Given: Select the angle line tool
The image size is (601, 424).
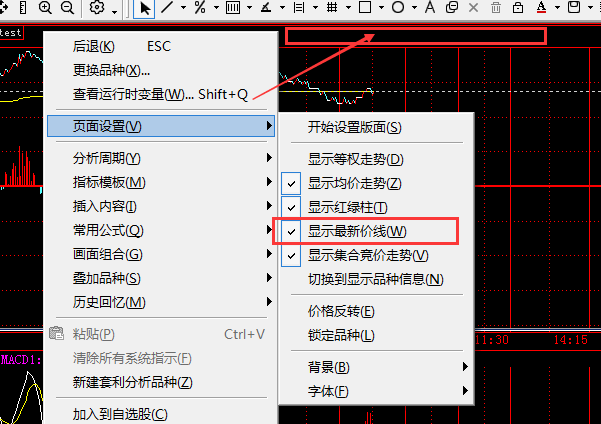Looking at the screenshot, I should [x=266, y=7].
